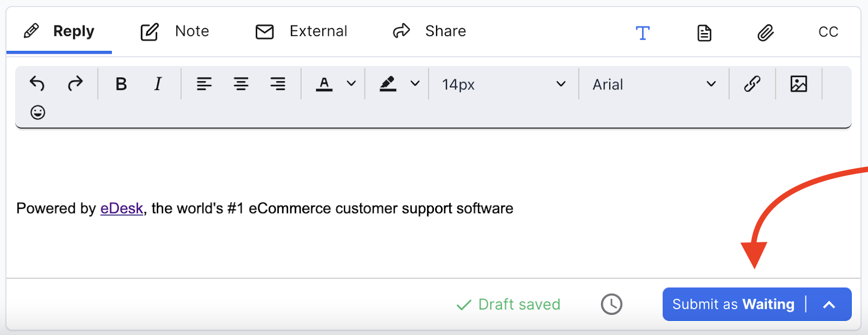Open the eDesk link in signature

point(122,208)
